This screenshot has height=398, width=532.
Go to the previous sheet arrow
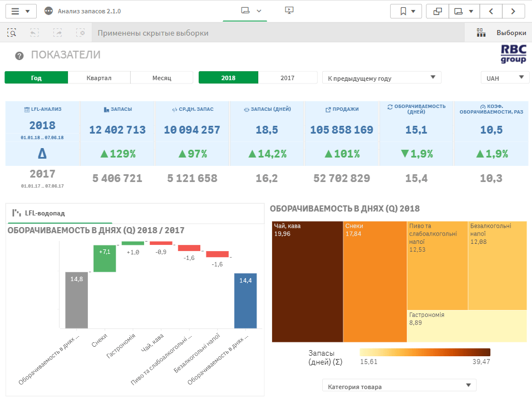[x=491, y=11]
